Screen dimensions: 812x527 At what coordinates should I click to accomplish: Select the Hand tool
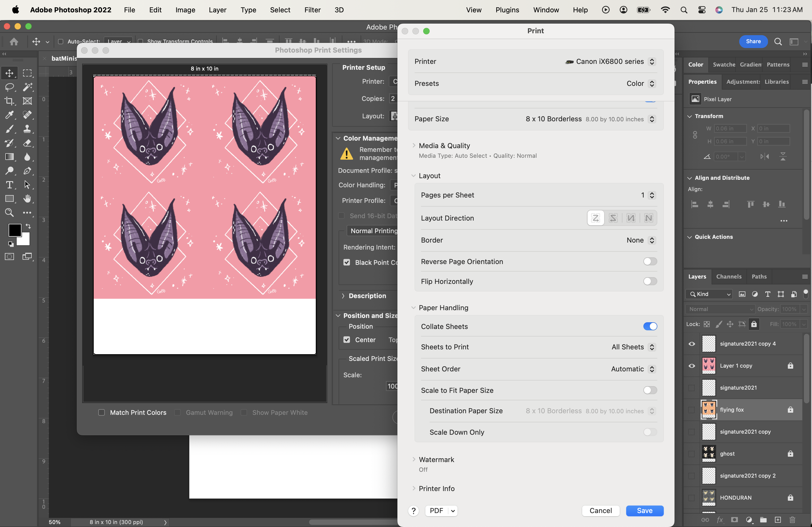pos(27,199)
